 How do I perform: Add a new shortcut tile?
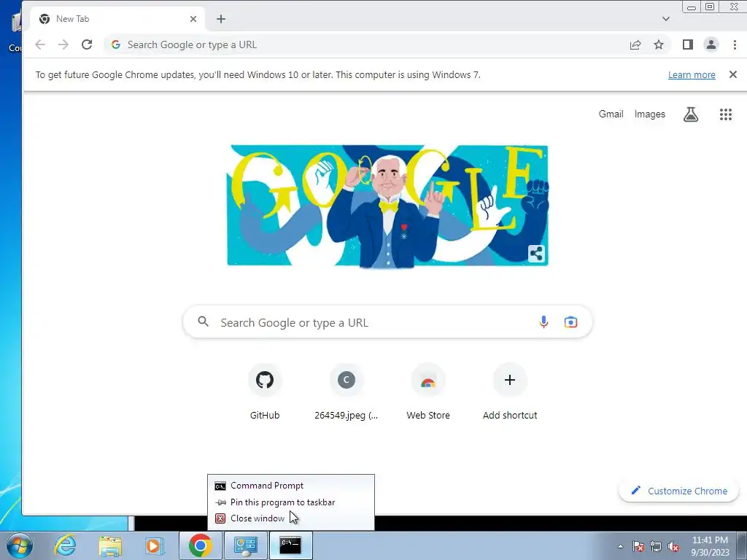coord(510,392)
